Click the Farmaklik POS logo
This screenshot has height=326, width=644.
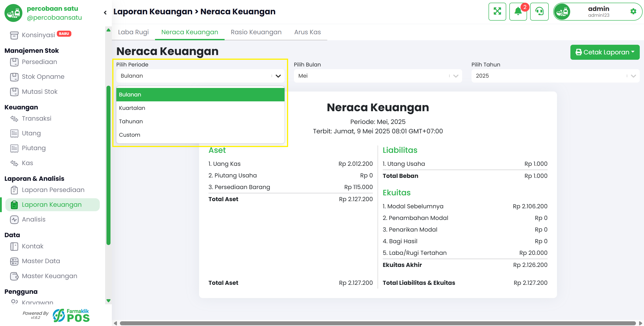tap(71, 315)
